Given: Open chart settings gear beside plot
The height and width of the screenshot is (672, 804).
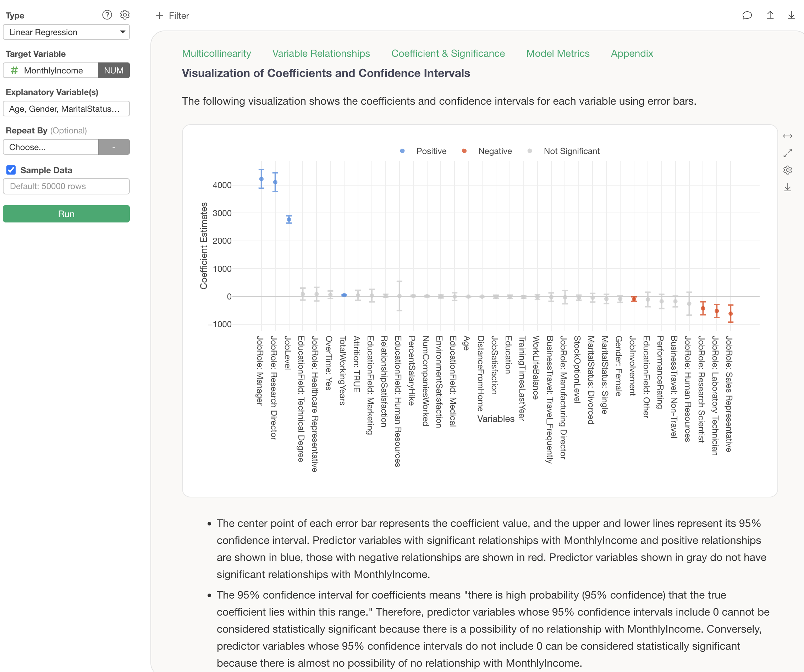Looking at the screenshot, I should click(x=788, y=170).
